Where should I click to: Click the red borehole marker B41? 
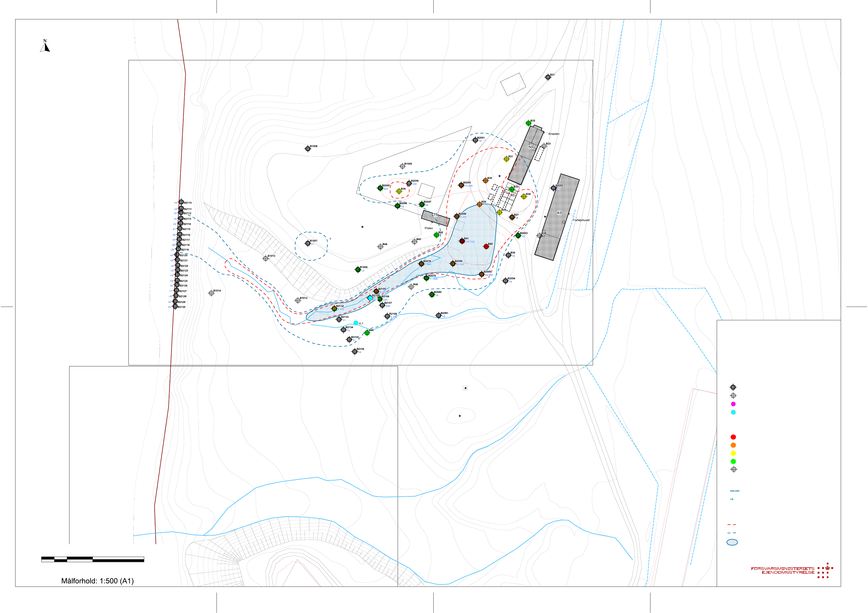[462, 241]
